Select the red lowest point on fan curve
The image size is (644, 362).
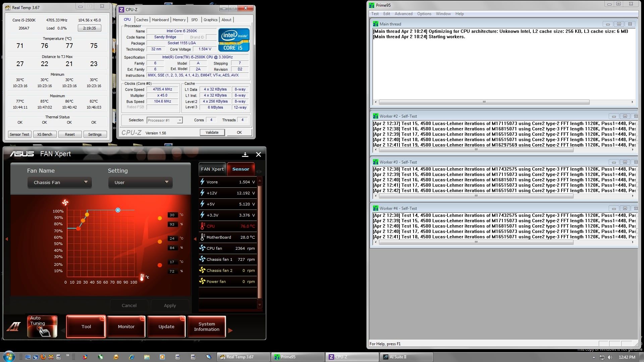[x=78, y=228]
